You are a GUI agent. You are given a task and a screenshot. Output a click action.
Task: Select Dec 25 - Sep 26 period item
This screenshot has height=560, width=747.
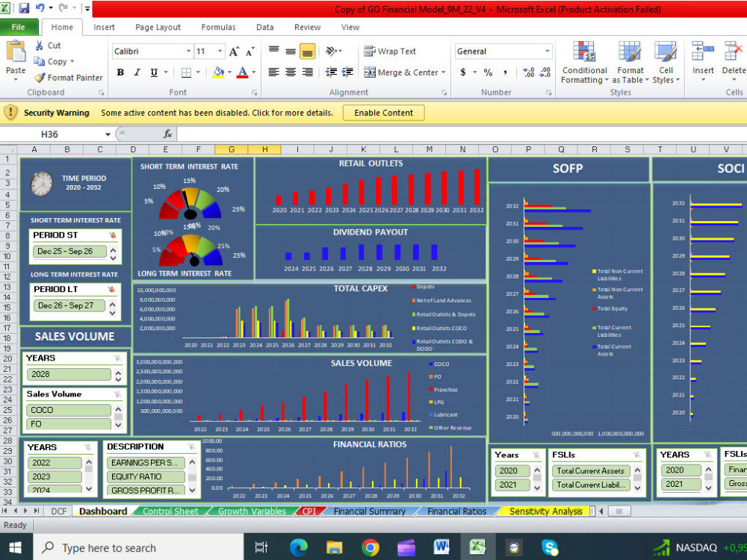(69, 252)
